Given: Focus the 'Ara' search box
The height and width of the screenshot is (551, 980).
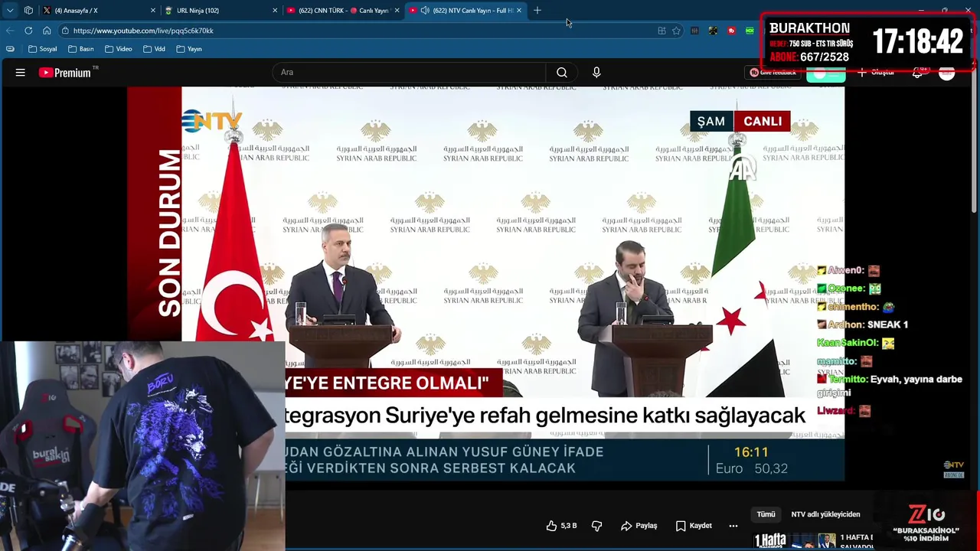Looking at the screenshot, I should (x=409, y=73).
